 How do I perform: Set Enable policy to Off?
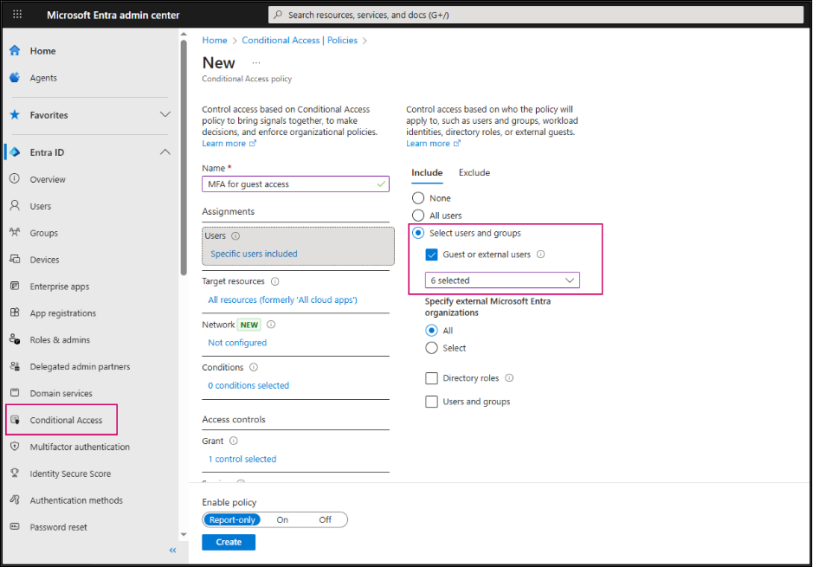pos(325,519)
